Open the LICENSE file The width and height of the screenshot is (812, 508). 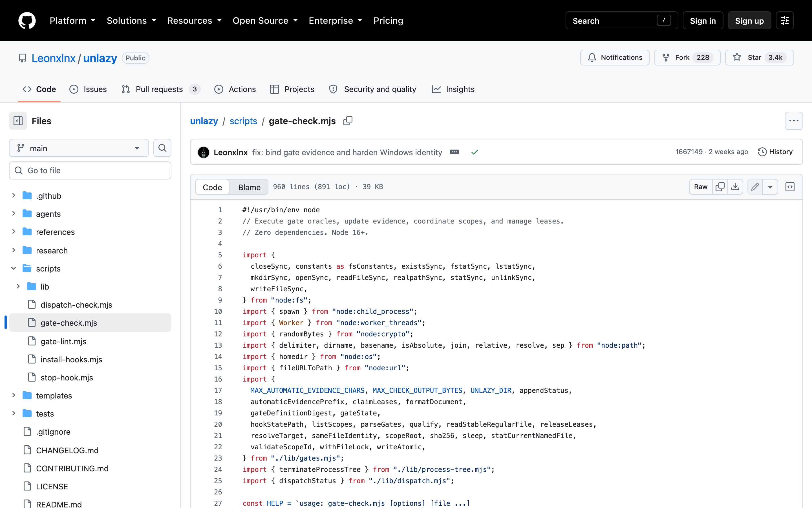coord(52,487)
